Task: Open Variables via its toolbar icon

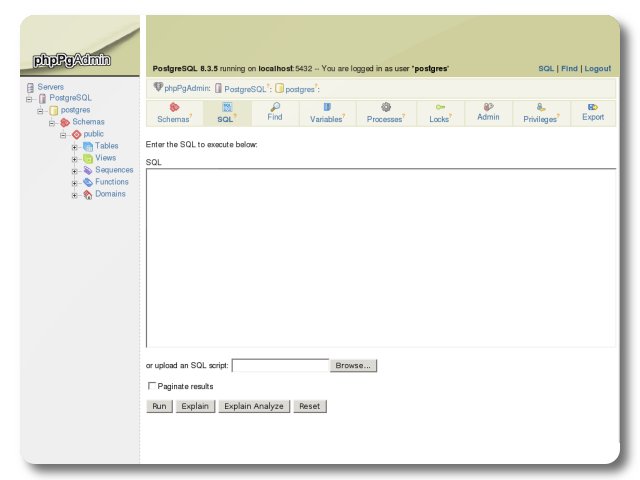Action: click(x=326, y=107)
